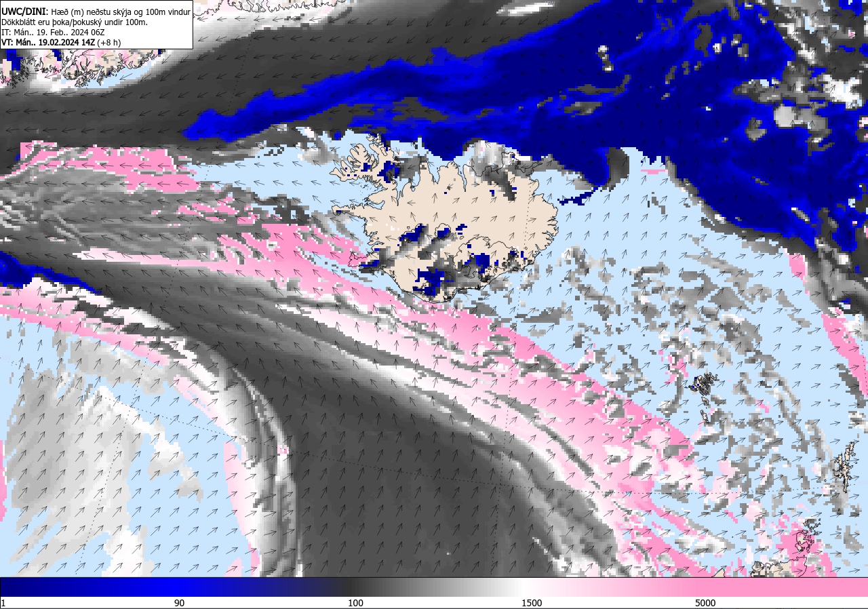The height and width of the screenshot is (609, 868).
Task: Click the "UWC/DINI" title text in the legend box
Action: (x=22, y=12)
